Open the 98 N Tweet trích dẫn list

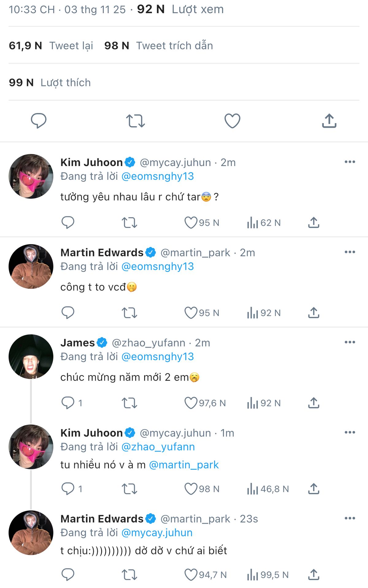(159, 46)
